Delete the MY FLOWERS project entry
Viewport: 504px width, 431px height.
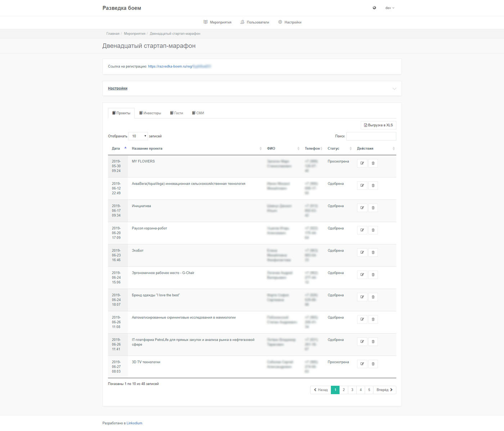point(373,163)
